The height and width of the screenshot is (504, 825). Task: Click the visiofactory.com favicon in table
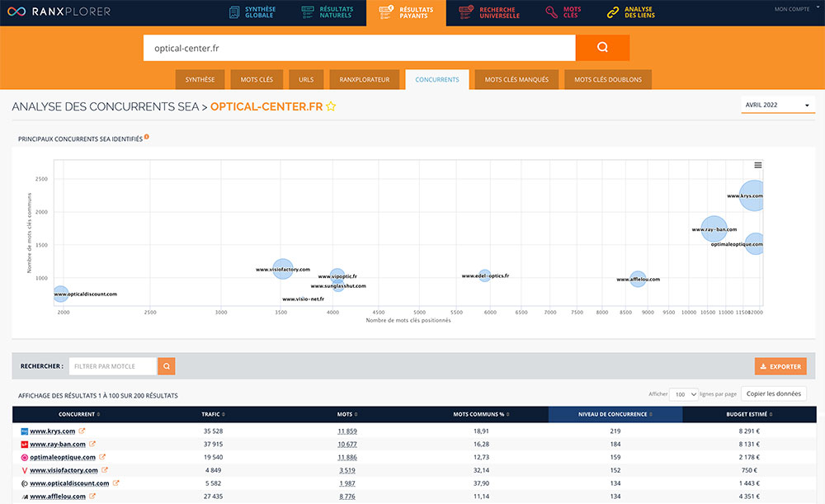24,470
